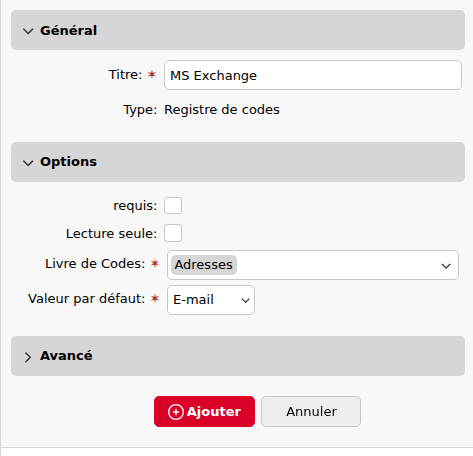This screenshot has height=456, width=473.
Task: Click the Ajouter button
Action: 204,411
